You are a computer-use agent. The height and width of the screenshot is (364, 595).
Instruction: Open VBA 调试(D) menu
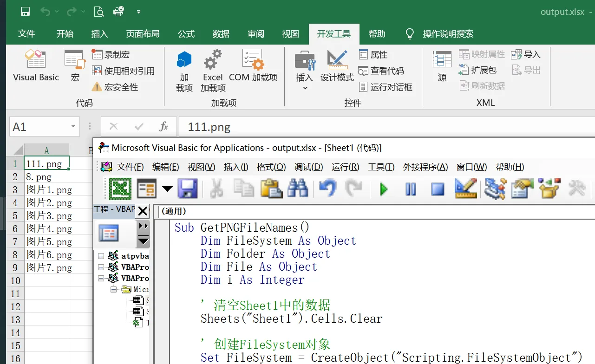point(308,167)
